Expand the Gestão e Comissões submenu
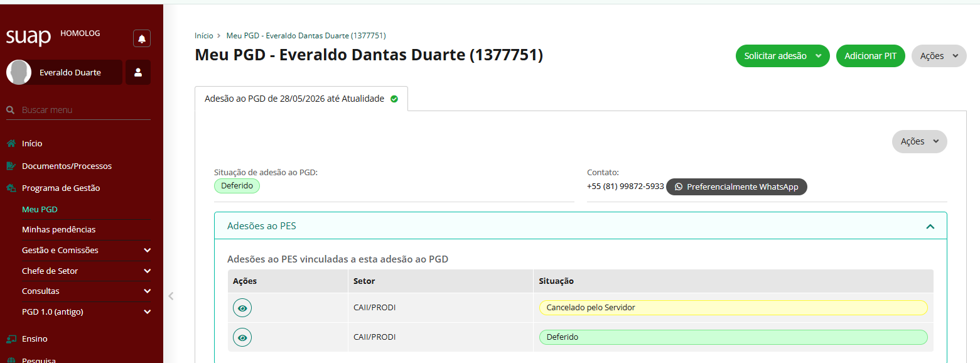 pos(86,250)
